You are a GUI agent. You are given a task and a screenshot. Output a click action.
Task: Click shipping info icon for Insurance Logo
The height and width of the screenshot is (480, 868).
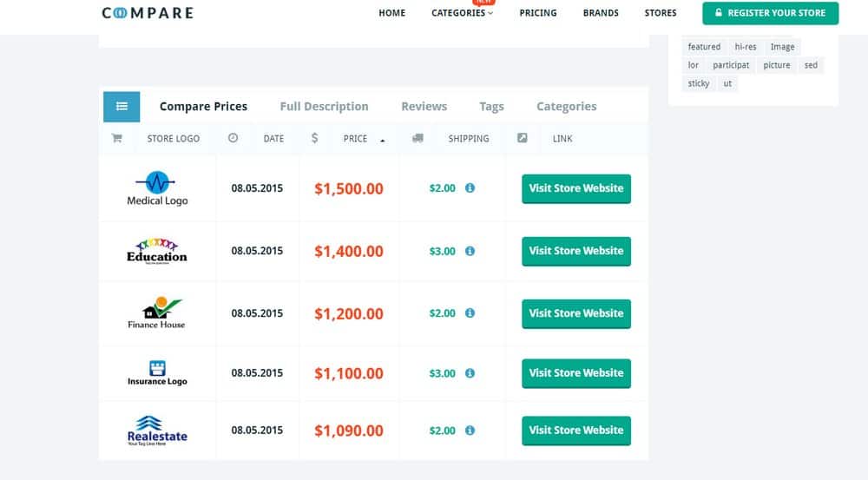point(470,373)
